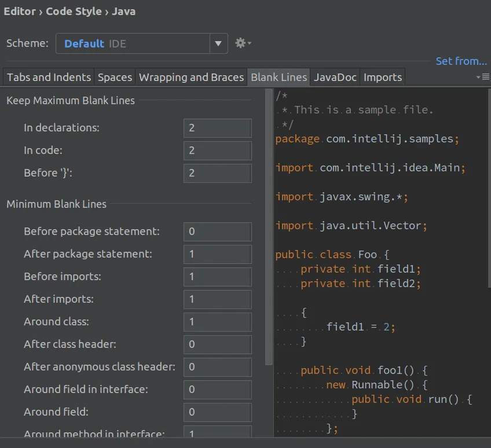491x448 pixels.
Task: Select the Default IDE scheme combo box
Action: pos(141,43)
